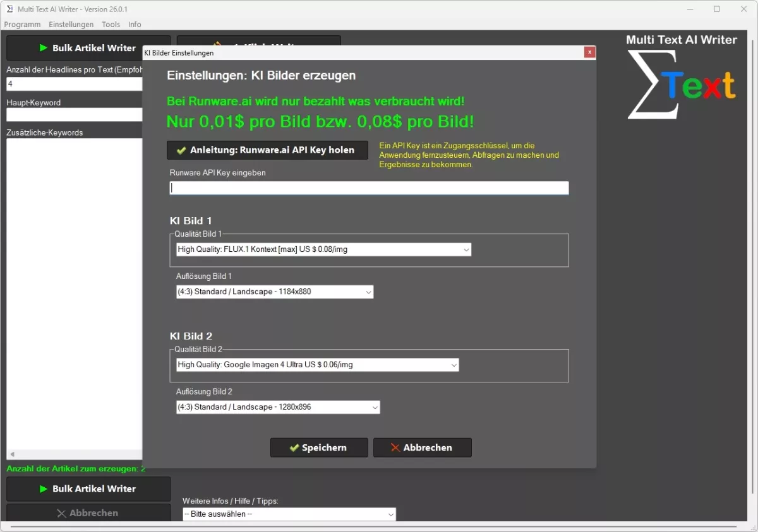Click 'Einstellungen: KI Bilder erzeugen' heading
Image resolution: width=758 pixels, height=532 pixels.
pyautogui.click(x=261, y=76)
